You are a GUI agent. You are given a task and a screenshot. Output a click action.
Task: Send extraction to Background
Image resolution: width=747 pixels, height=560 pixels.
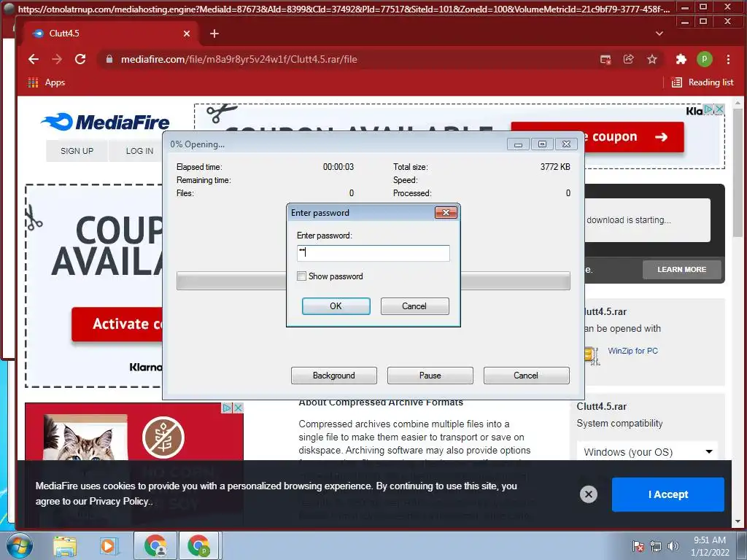333,376
